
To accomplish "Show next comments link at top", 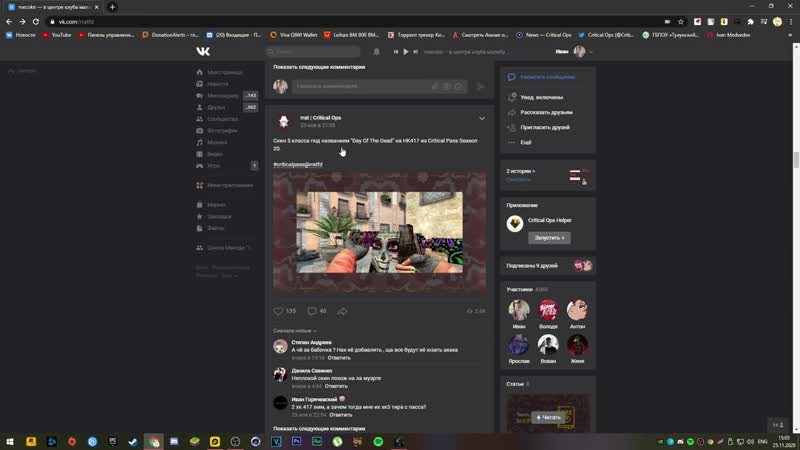I will point(319,67).
